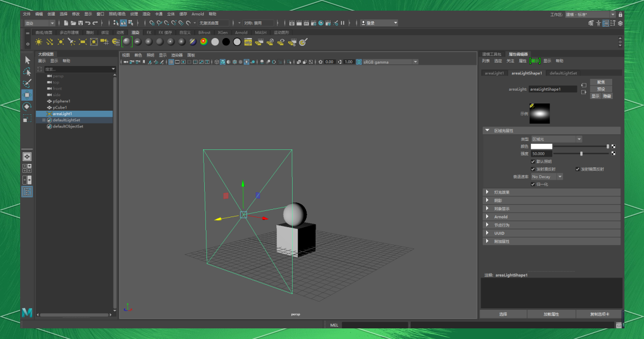Click the 聚焦 button

601,82
